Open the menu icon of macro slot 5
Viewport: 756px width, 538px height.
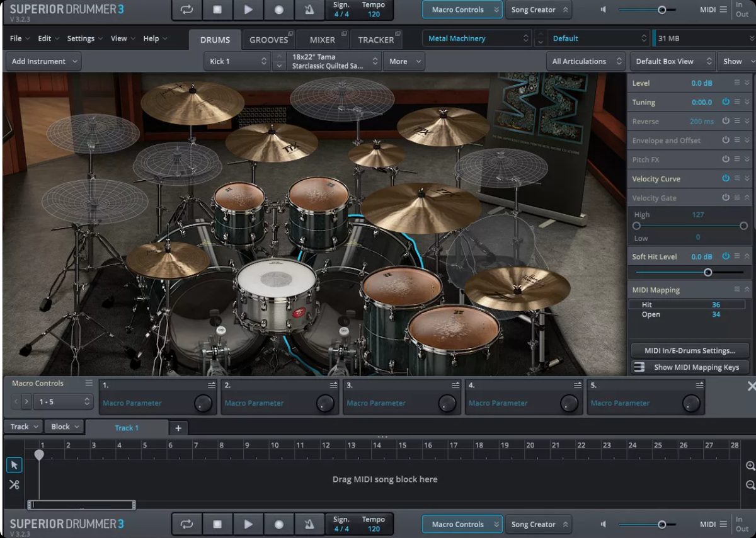[x=699, y=385]
